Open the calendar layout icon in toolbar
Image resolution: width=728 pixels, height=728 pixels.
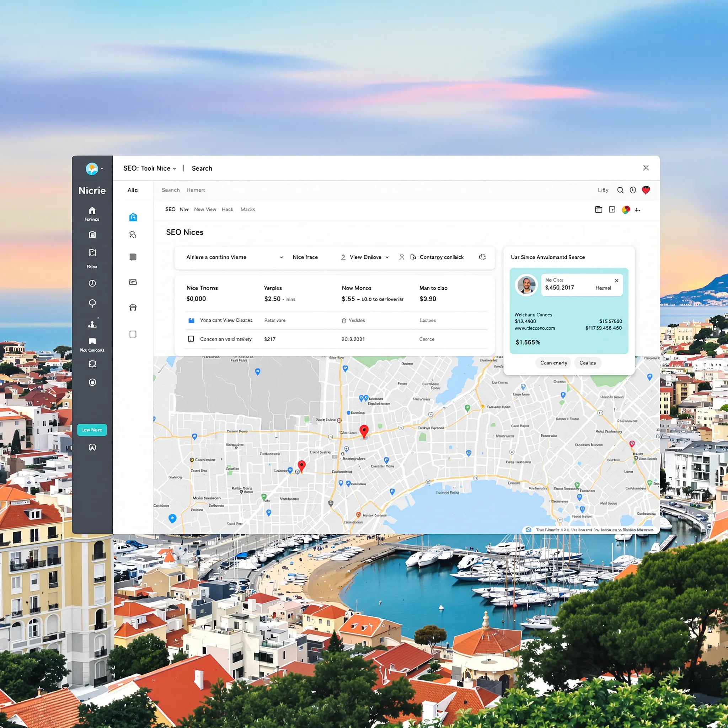(x=598, y=209)
